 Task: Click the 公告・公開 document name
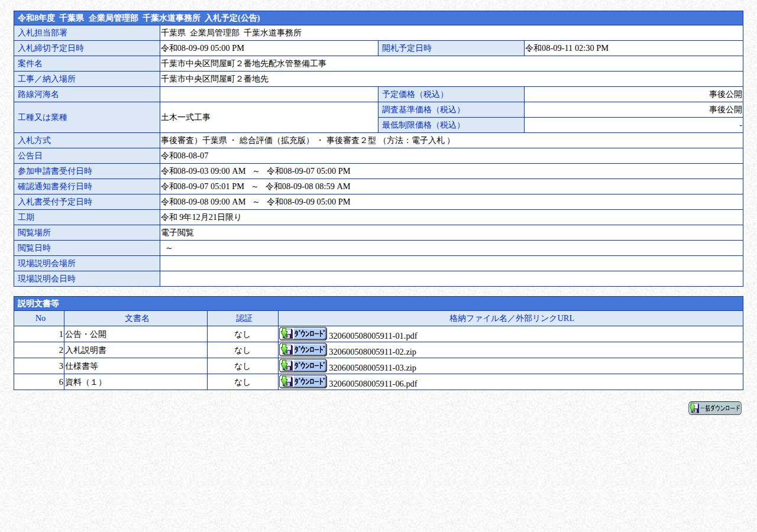pos(86,334)
